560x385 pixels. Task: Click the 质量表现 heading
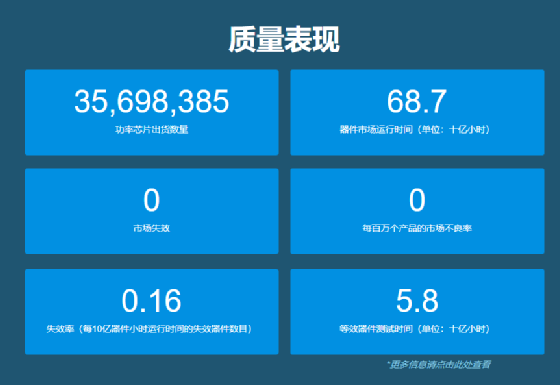(x=284, y=39)
